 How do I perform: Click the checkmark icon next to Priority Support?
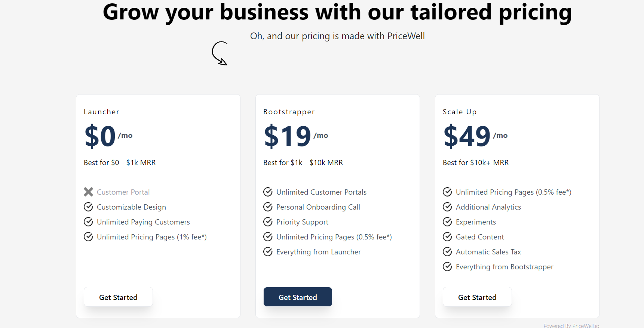coord(268,222)
